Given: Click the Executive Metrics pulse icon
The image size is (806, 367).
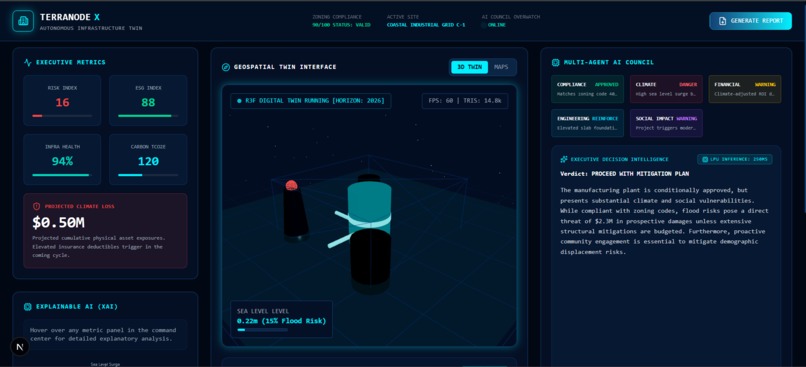Looking at the screenshot, I should tap(28, 62).
